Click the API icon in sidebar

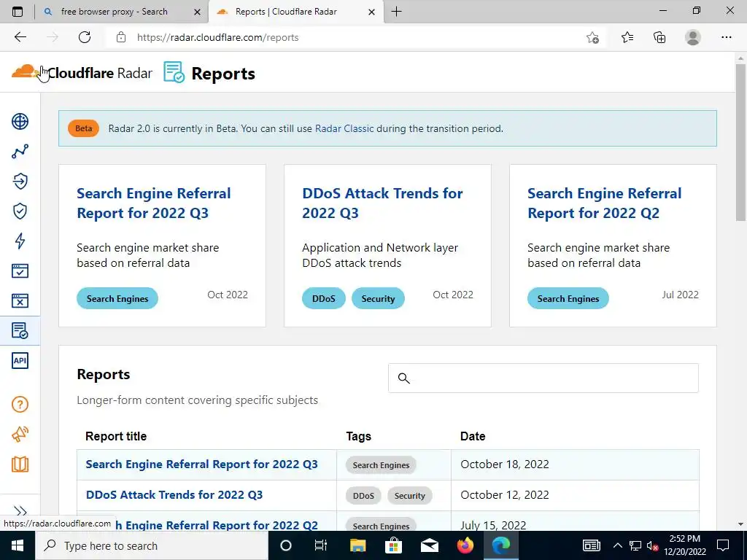click(x=20, y=360)
